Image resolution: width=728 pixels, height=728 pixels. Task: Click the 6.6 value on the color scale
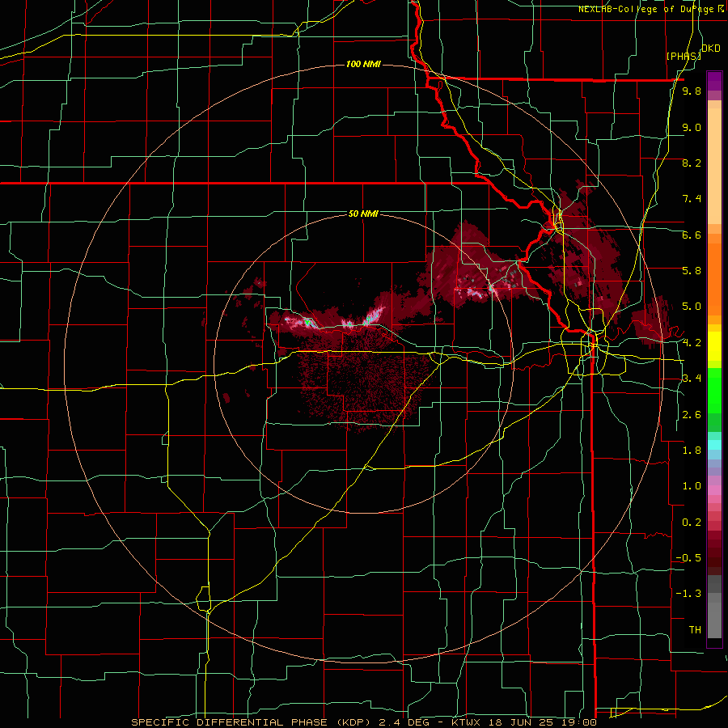[x=692, y=235]
